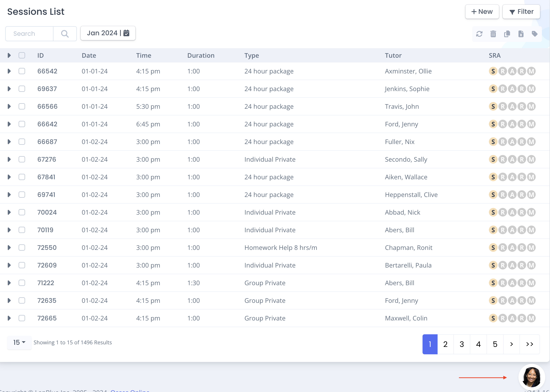Image resolution: width=550 pixels, height=392 pixels.
Task: Open the 15 rows-per-page dropdown
Action: [x=19, y=342]
